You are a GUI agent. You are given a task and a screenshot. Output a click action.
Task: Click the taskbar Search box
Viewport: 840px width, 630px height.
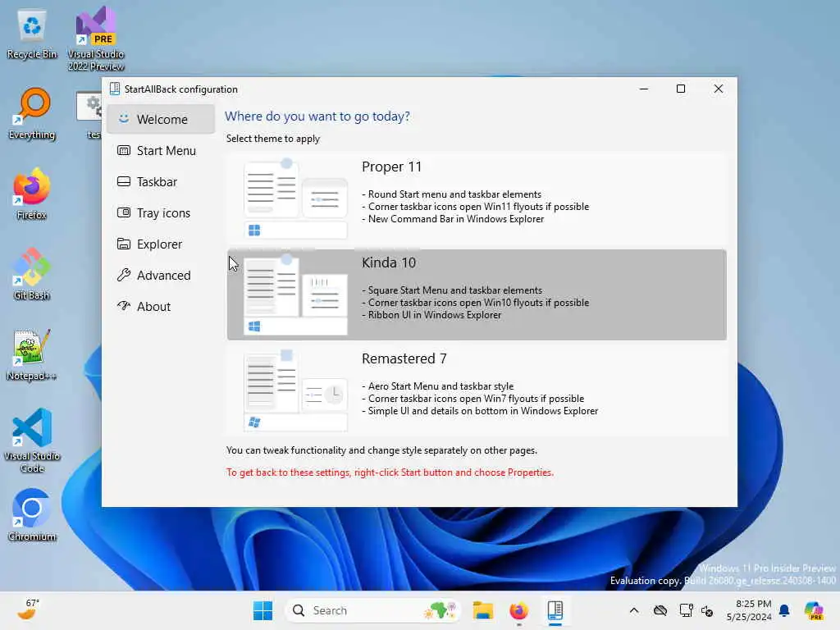coord(373,610)
